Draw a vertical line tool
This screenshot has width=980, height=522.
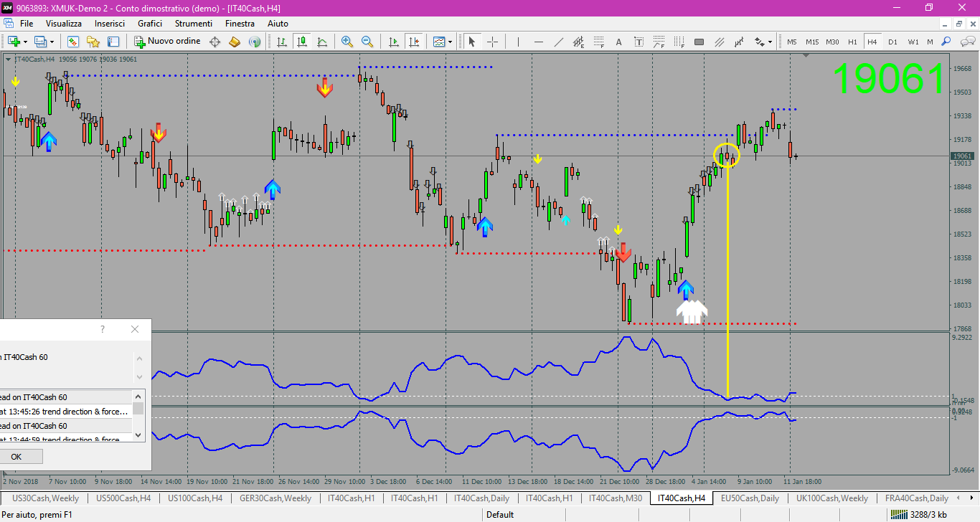[x=518, y=42]
